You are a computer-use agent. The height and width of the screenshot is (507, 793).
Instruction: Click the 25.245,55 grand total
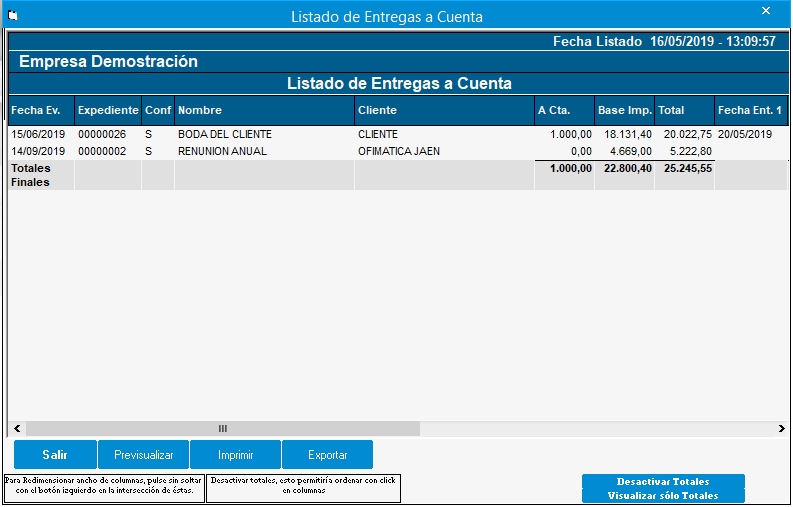coord(688,168)
